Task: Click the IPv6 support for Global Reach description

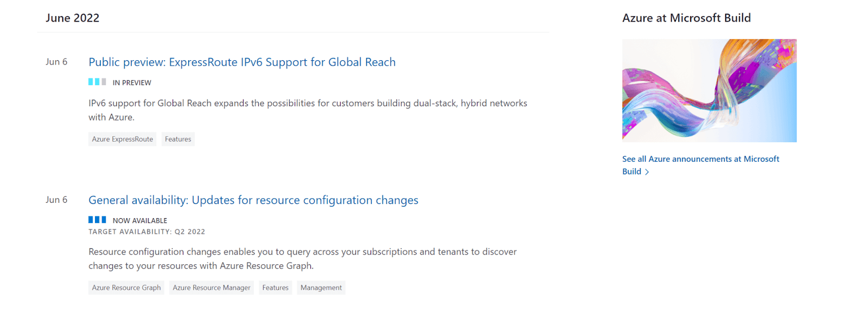Action: coord(308,104)
